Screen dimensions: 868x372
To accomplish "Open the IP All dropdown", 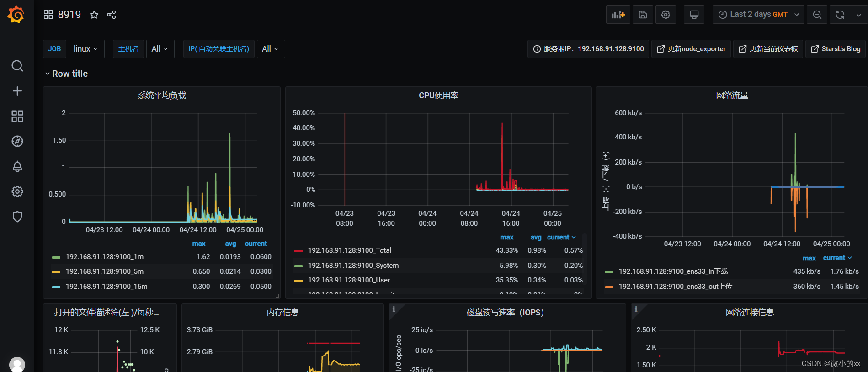I will [271, 49].
